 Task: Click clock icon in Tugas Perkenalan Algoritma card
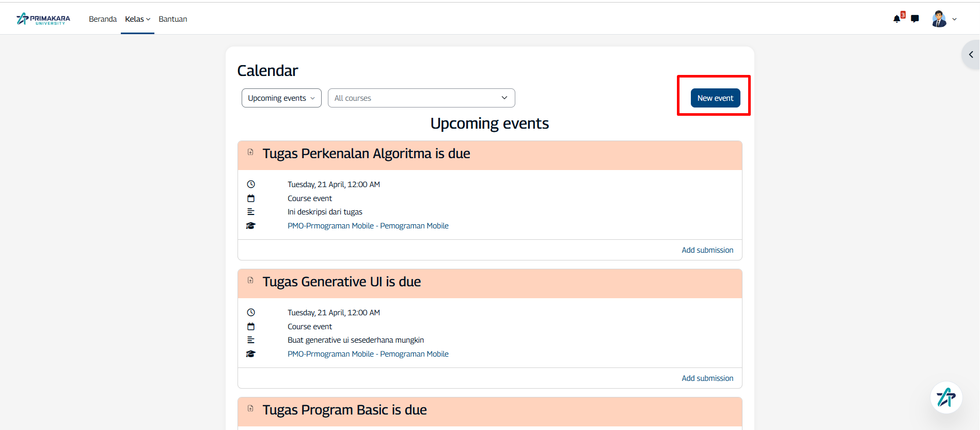click(251, 184)
